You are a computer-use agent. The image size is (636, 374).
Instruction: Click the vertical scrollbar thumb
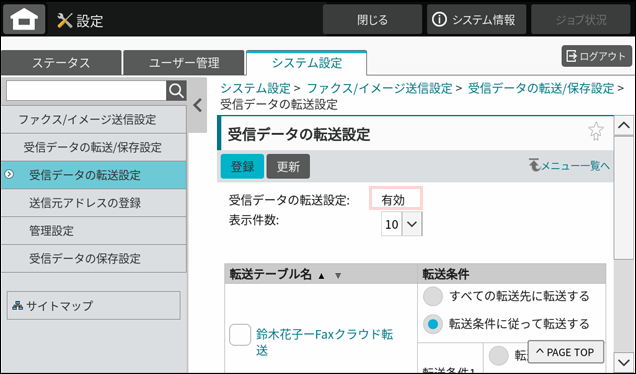tap(623, 197)
